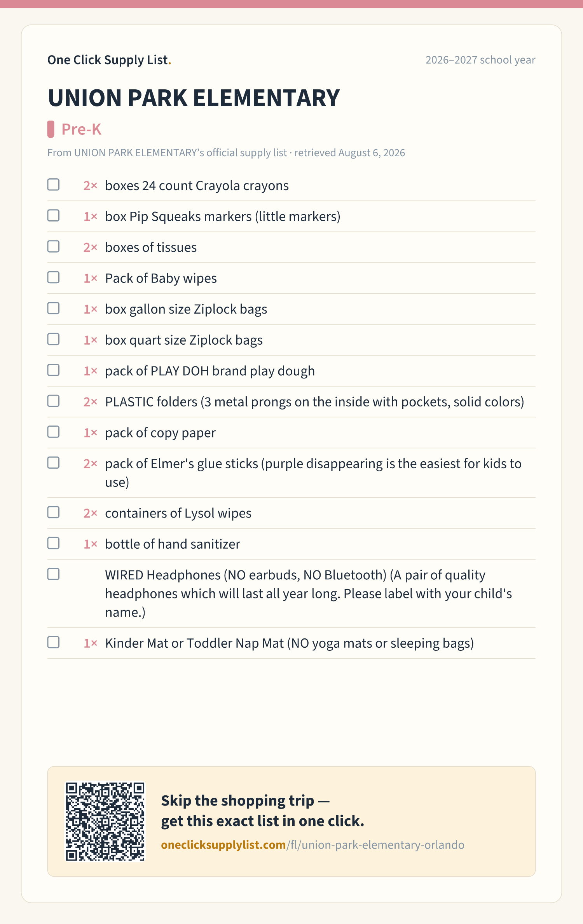Mark boxes of tissues as done

53,246
